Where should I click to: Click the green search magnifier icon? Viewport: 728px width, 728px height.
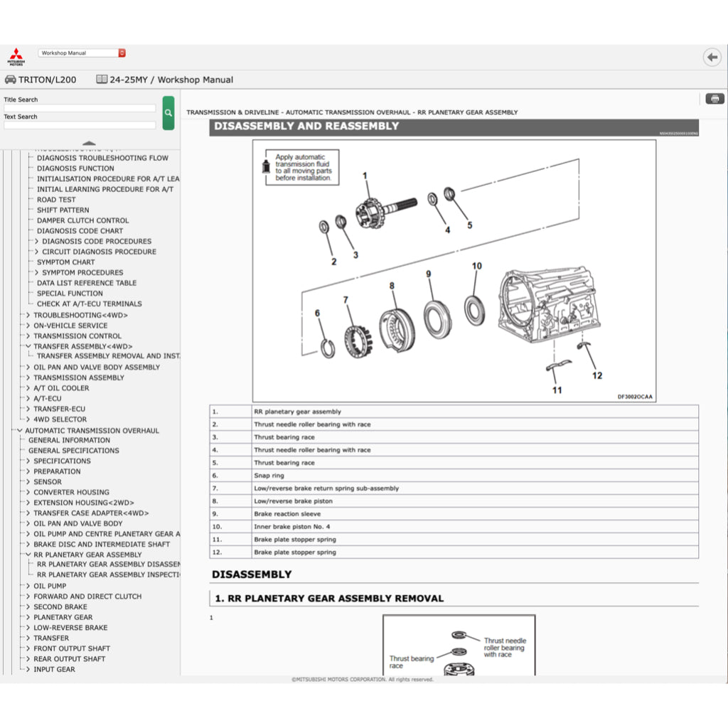[x=168, y=112]
